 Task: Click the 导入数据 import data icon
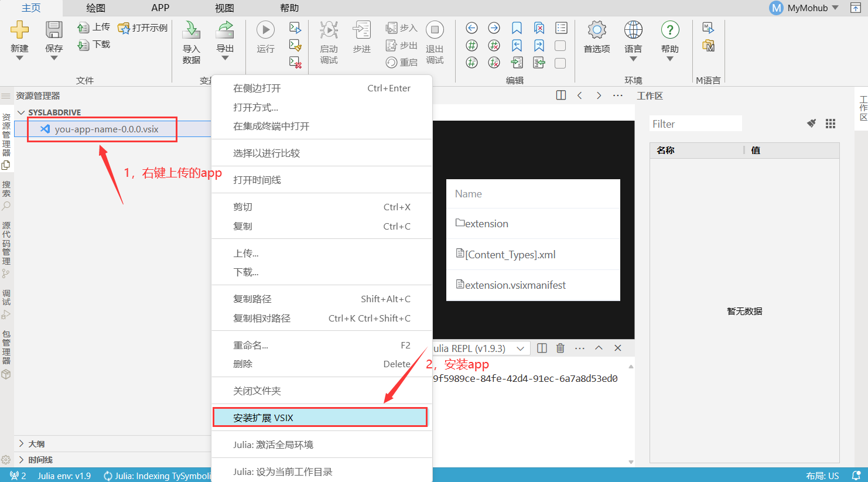click(192, 30)
